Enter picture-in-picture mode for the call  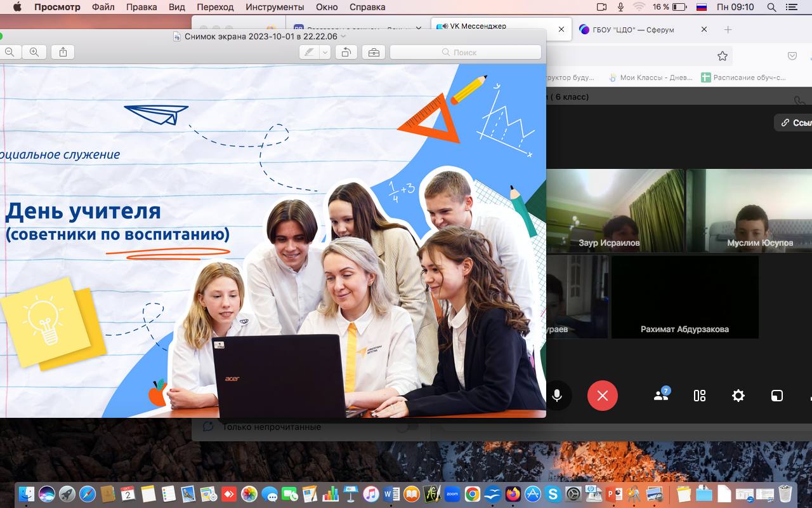[776, 396]
